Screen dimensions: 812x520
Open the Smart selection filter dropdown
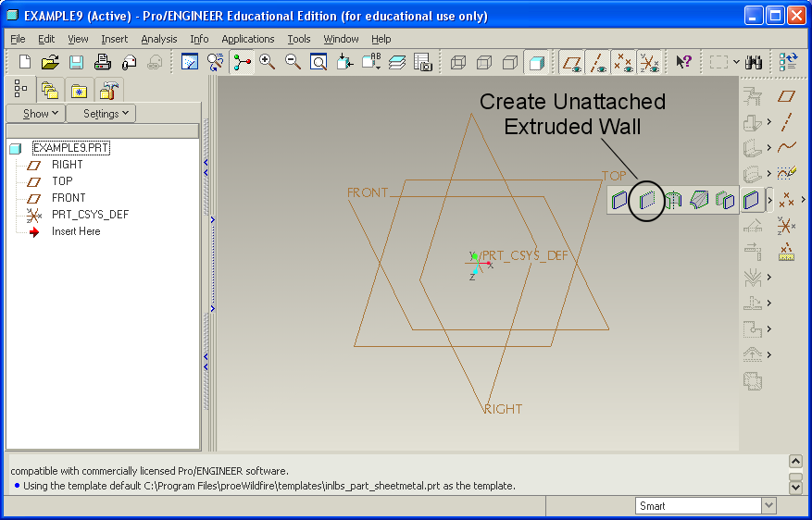click(x=768, y=505)
